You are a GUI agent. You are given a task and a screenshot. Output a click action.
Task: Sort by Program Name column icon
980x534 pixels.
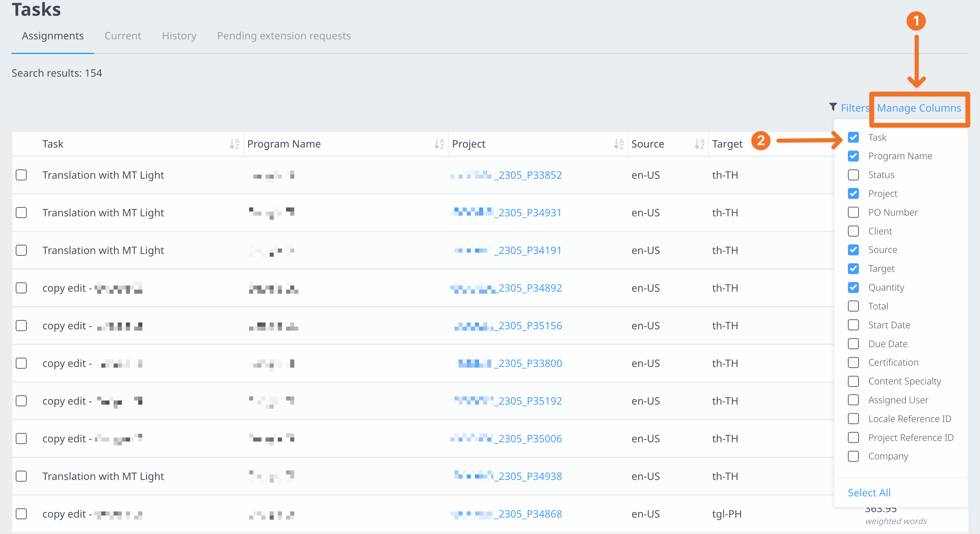click(x=439, y=144)
